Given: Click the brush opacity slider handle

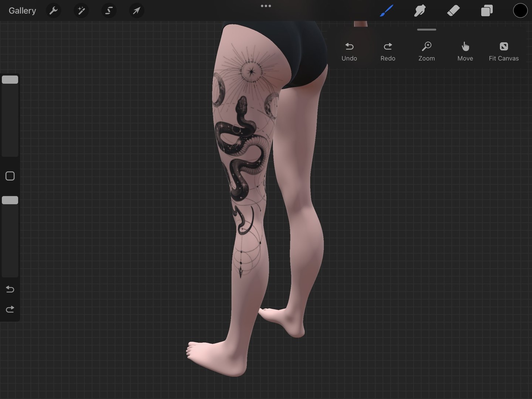Looking at the screenshot, I should (10, 200).
